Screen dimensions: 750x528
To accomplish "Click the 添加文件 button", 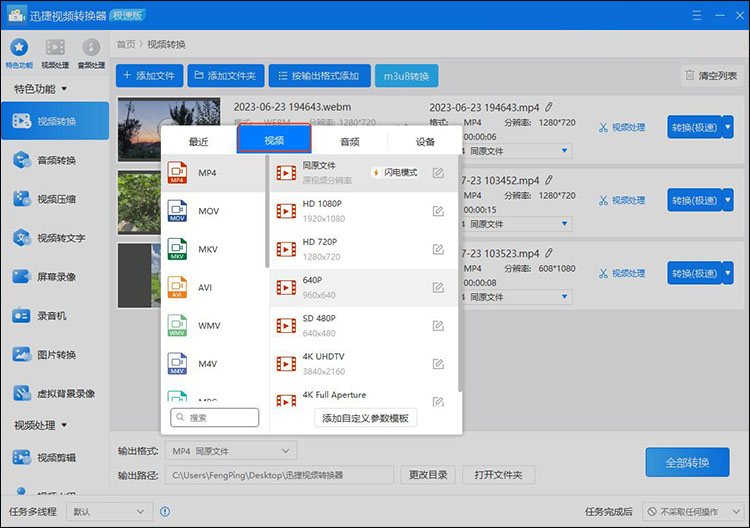I will (x=149, y=76).
